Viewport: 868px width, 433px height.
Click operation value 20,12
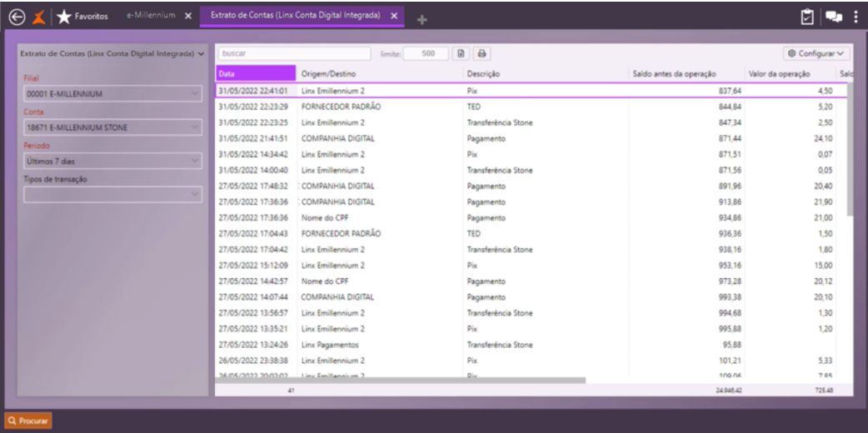coord(823,281)
